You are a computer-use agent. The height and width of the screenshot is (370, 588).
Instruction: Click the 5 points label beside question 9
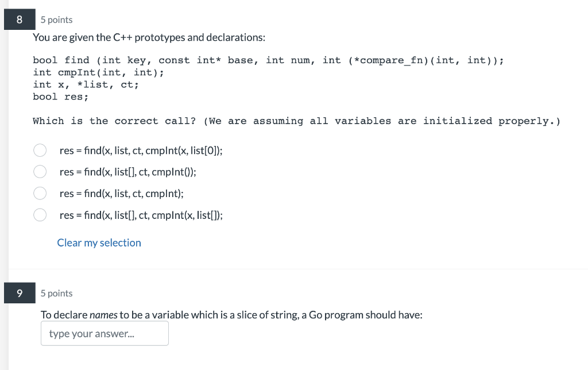(x=56, y=293)
